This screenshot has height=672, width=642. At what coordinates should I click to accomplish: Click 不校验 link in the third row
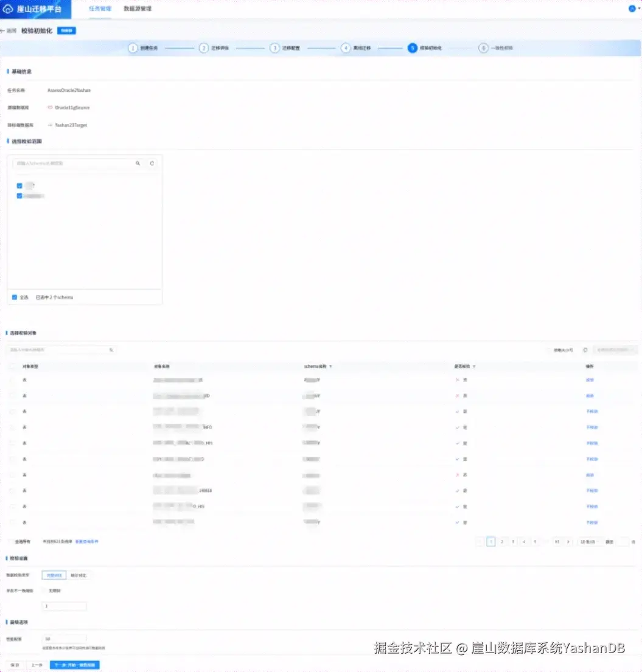tap(592, 412)
